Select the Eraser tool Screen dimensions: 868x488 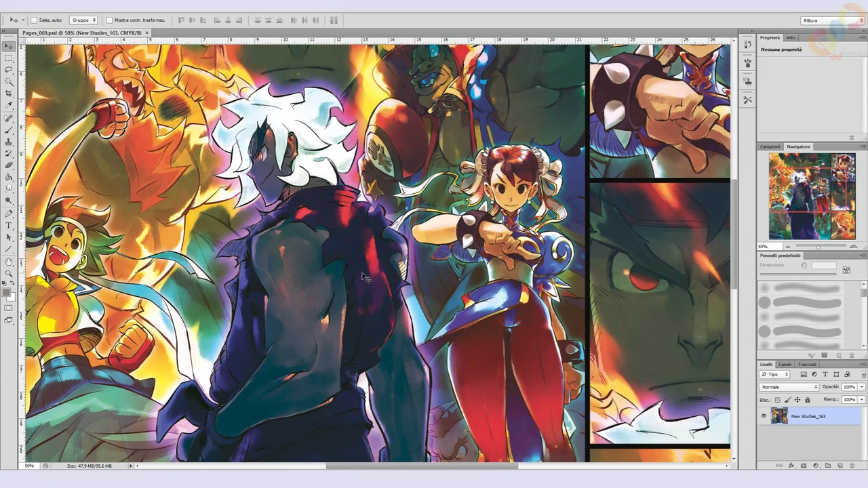pyautogui.click(x=9, y=165)
